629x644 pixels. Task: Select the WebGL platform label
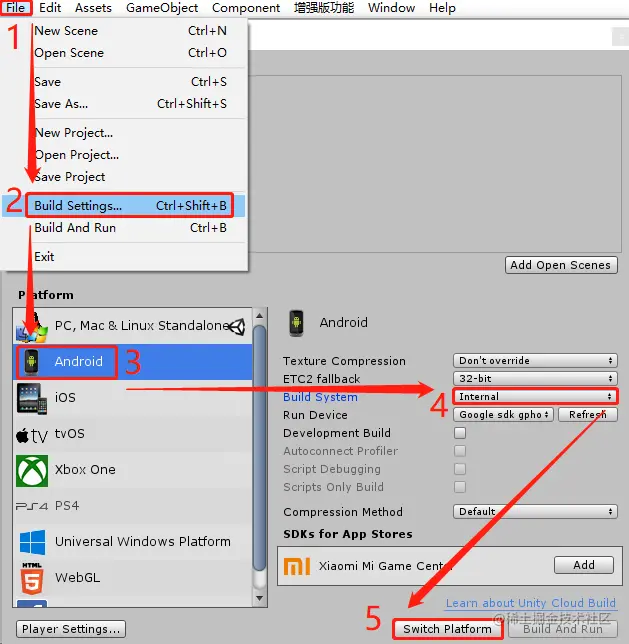[77, 578]
